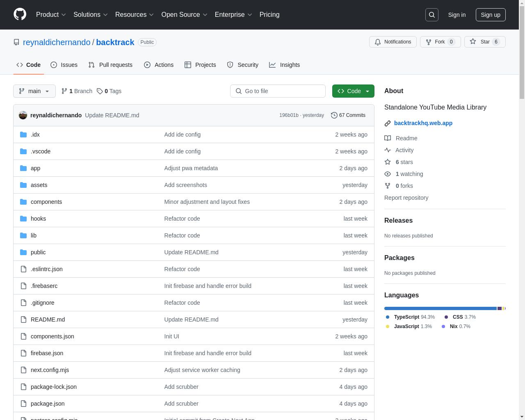The height and width of the screenshot is (420, 525).
Task: Click the .idx folder icon
Action: tap(23, 135)
